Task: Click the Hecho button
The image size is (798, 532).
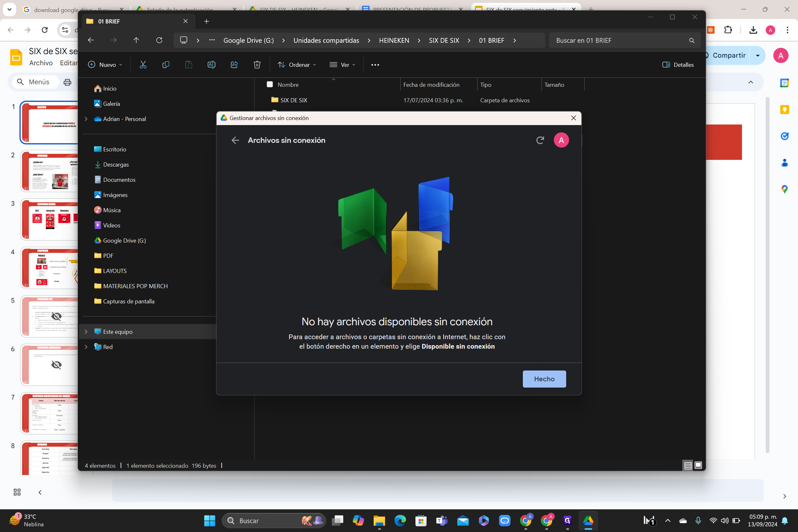Action: 544,379
